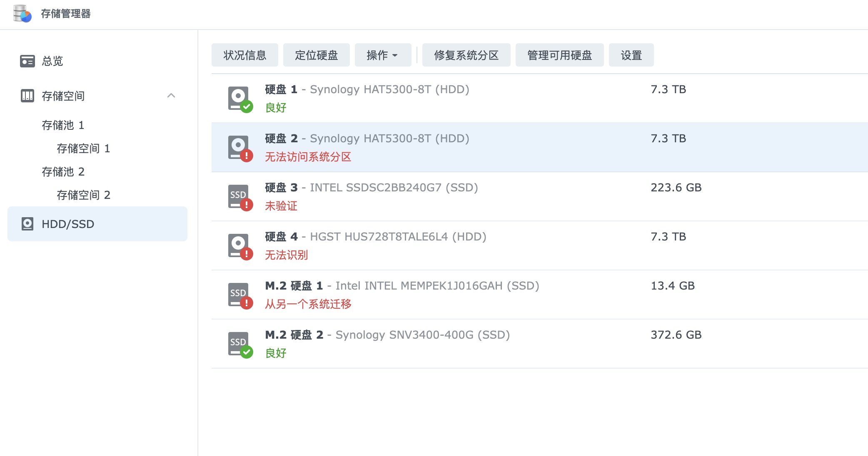The width and height of the screenshot is (868, 456).
Task: Click the 定位硬盘 button
Action: (x=316, y=55)
